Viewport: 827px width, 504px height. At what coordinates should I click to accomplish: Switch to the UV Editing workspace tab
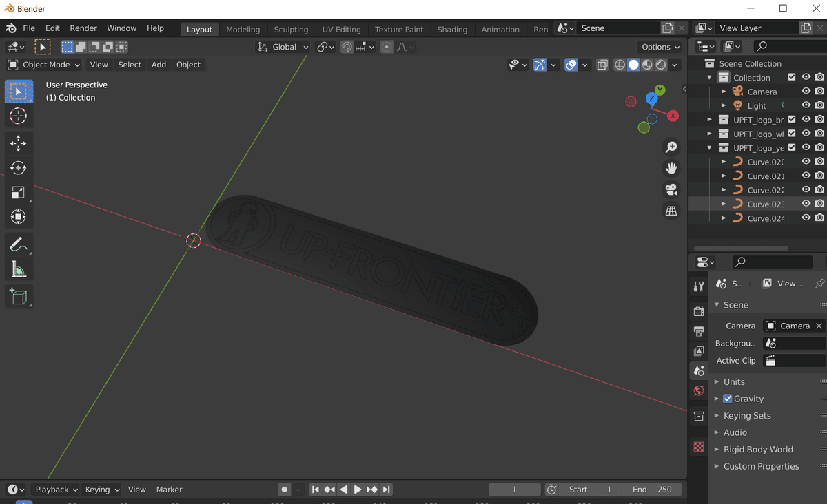(342, 29)
